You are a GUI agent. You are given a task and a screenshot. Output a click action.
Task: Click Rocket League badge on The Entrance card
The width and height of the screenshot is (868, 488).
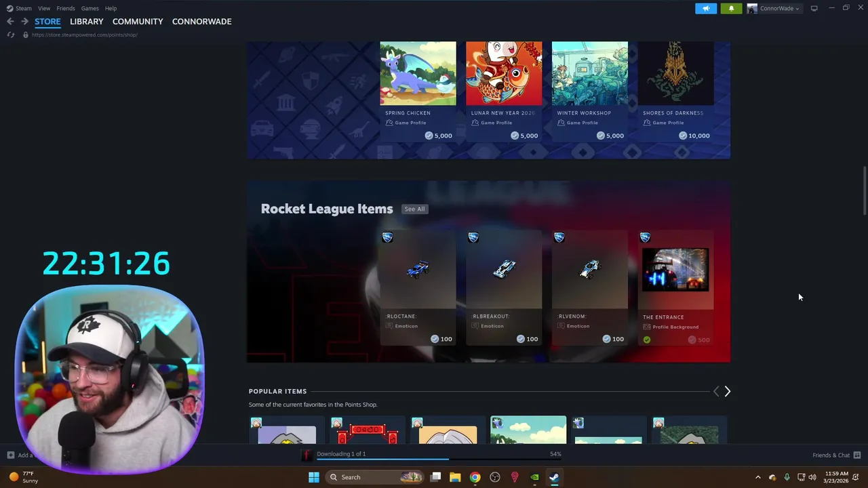point(645,237)
